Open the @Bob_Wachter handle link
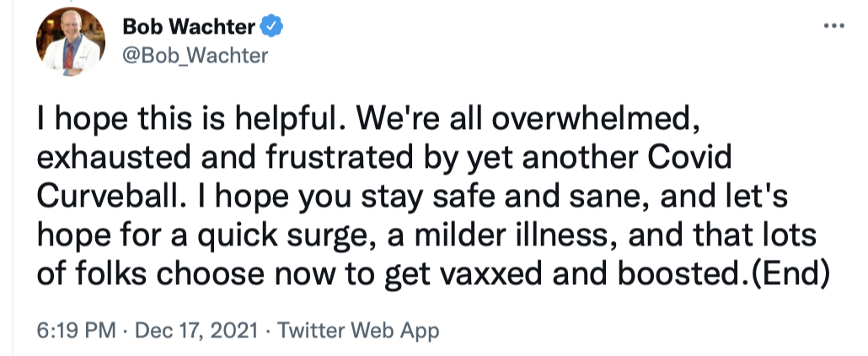 [x=196, y=56]
